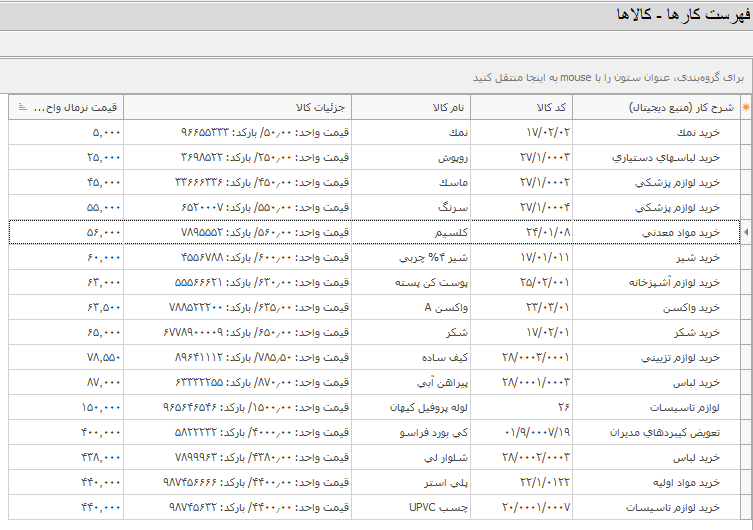The image size is (753, 530).
Task: Sort by جزئیات کالا column header
Action: [237, 107]
